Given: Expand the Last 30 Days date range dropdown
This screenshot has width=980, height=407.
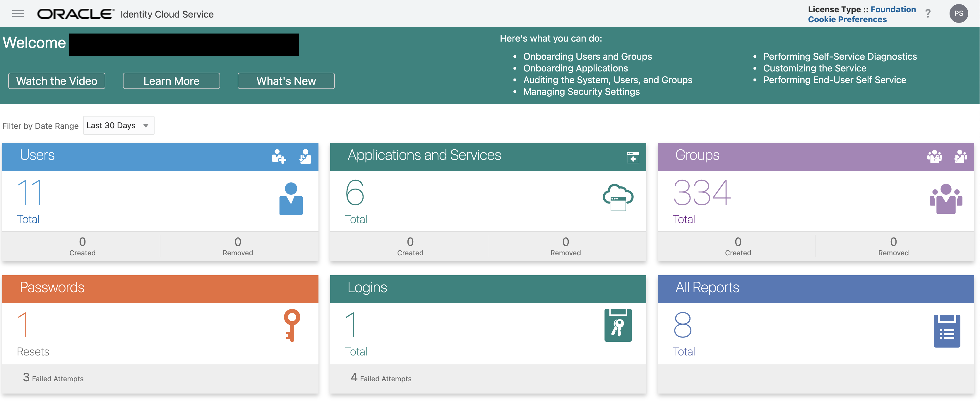Looking at the screenshot, I should [118, 125].
